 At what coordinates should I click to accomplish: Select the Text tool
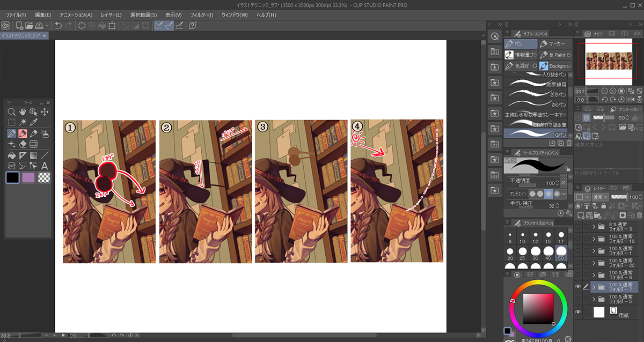click(45, 166)
